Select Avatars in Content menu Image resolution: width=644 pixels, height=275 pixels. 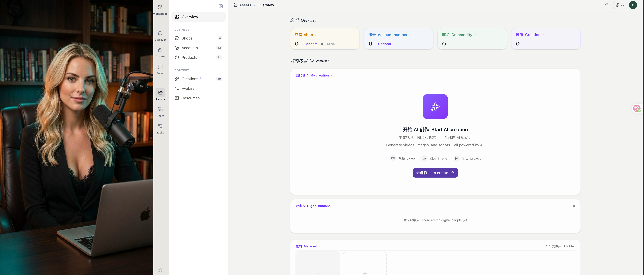pyautogui.click(x=188, y=89)
